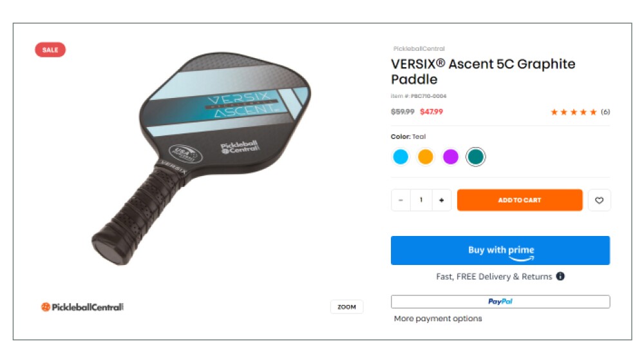This screenshot has height=363, width=644.
Task: Click the quantity input field
Action: pos(421,201)
